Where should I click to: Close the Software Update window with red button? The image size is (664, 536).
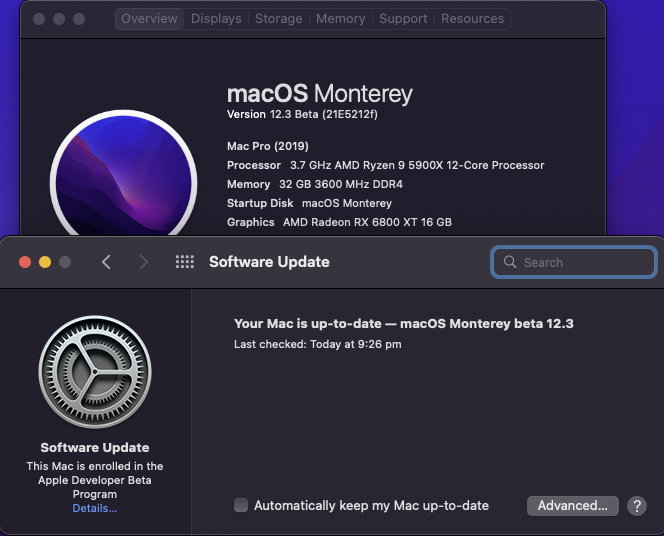point(25,262)
